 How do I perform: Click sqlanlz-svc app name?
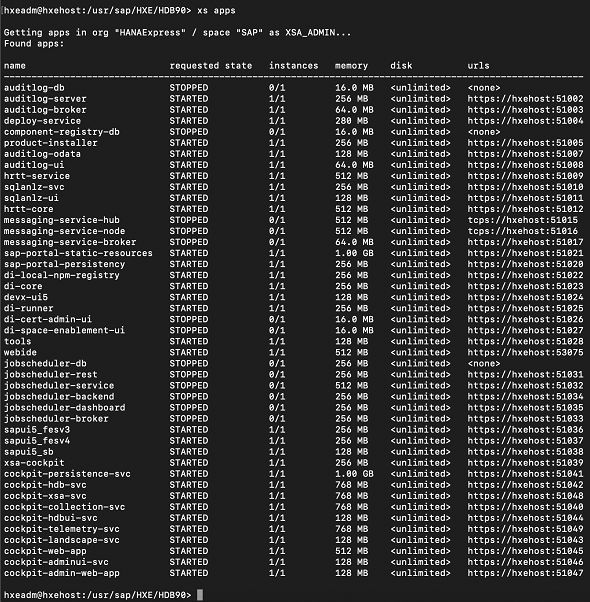point(34,187)
